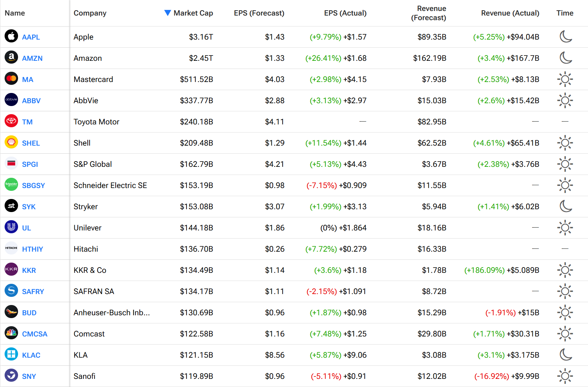Viewport: 588px width, 387px height.
Task: Click the Mastercard logo icon
Action: (x=11, y=78)
